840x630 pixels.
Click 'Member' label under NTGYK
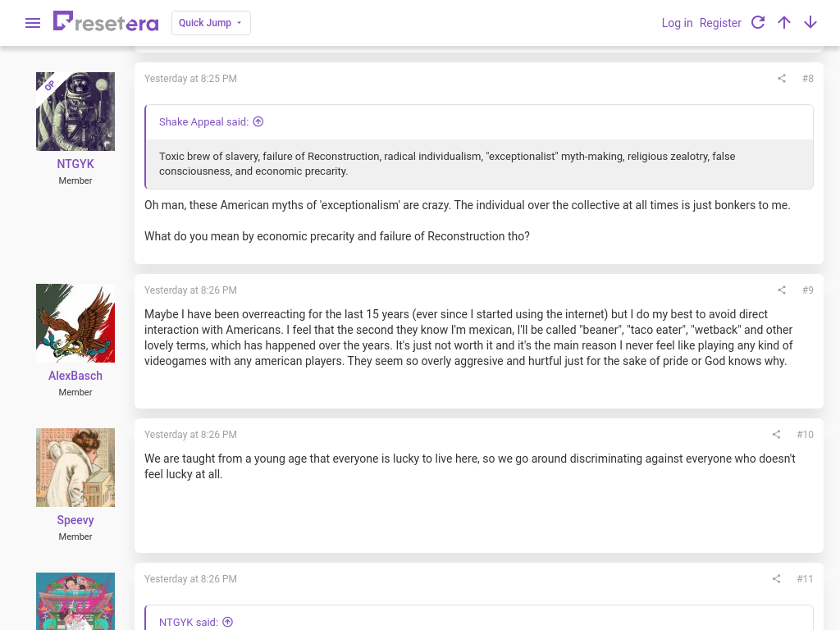[75, 180]
